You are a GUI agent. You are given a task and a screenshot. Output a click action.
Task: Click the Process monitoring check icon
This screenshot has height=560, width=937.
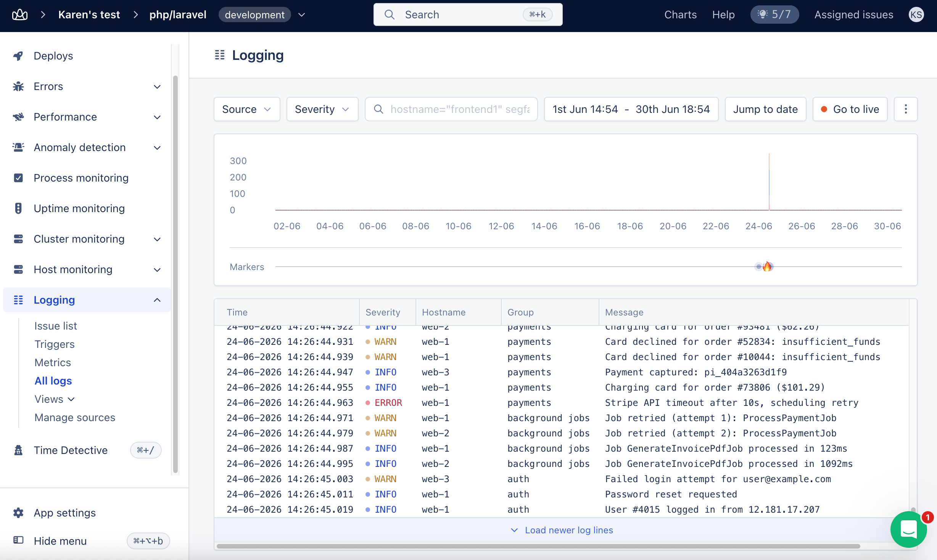18,178
